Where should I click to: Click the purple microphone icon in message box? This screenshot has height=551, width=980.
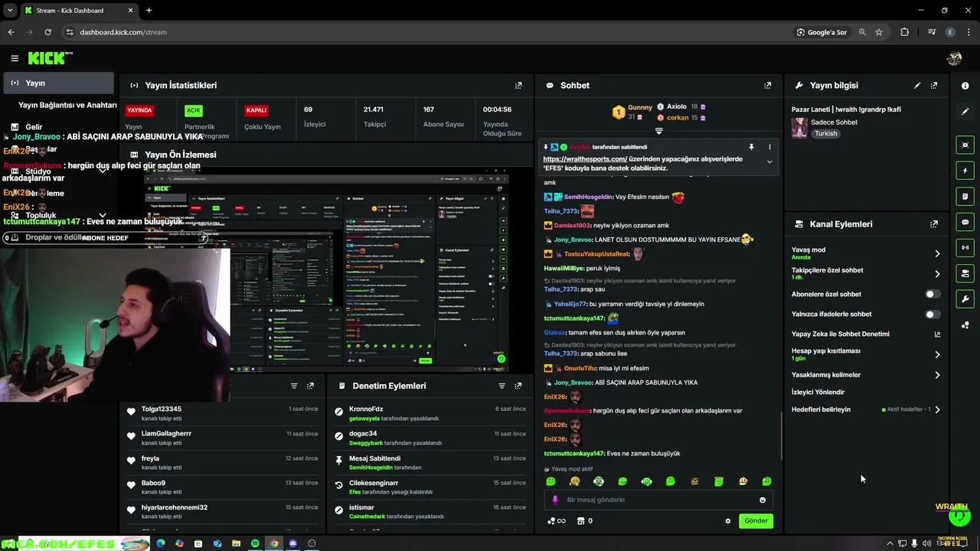coord(555,500)
